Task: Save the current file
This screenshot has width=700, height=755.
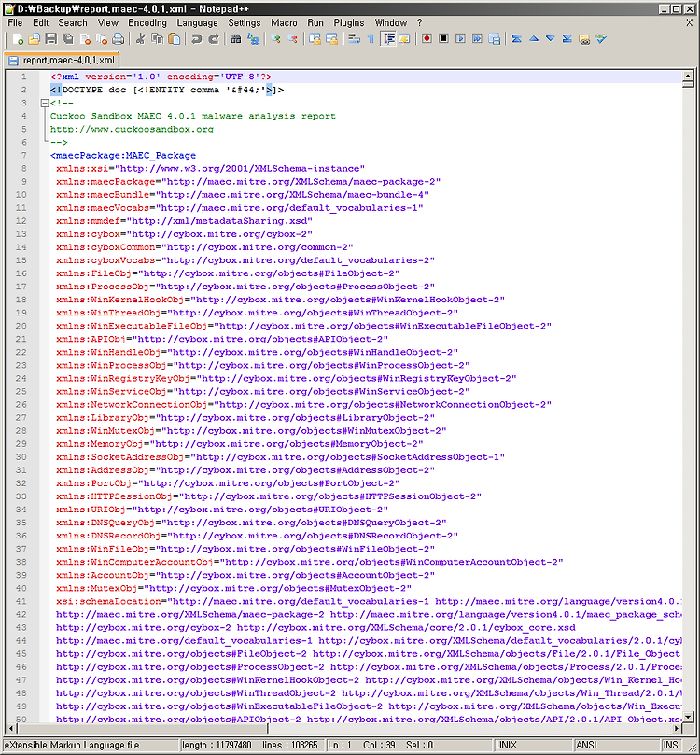Action: [51, 39]
